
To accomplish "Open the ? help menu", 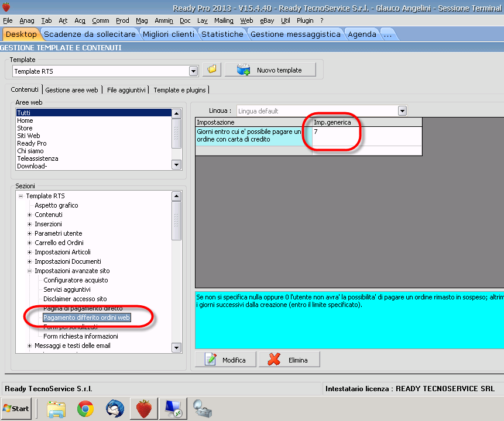I will (322, 20).
